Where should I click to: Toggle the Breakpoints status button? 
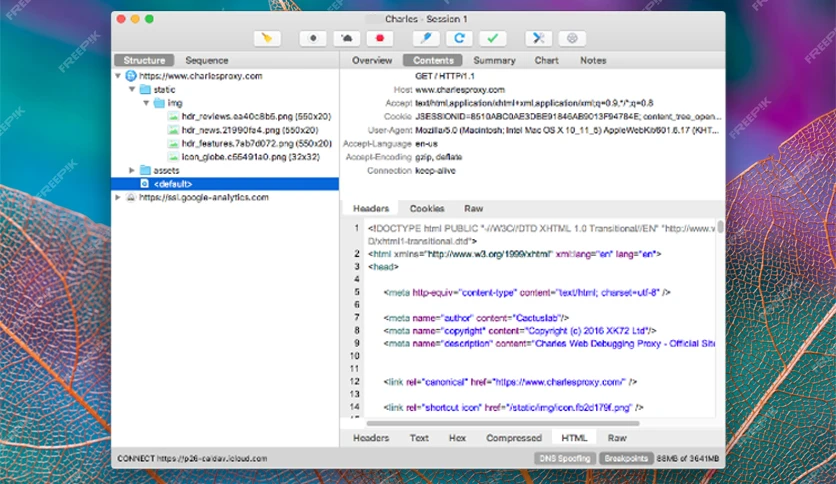[626, 458]
